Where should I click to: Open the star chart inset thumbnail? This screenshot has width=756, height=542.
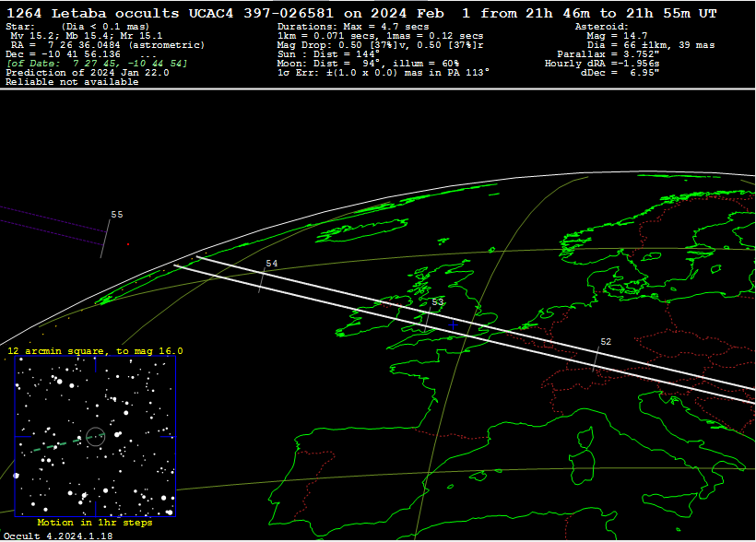tap(95, 436)
